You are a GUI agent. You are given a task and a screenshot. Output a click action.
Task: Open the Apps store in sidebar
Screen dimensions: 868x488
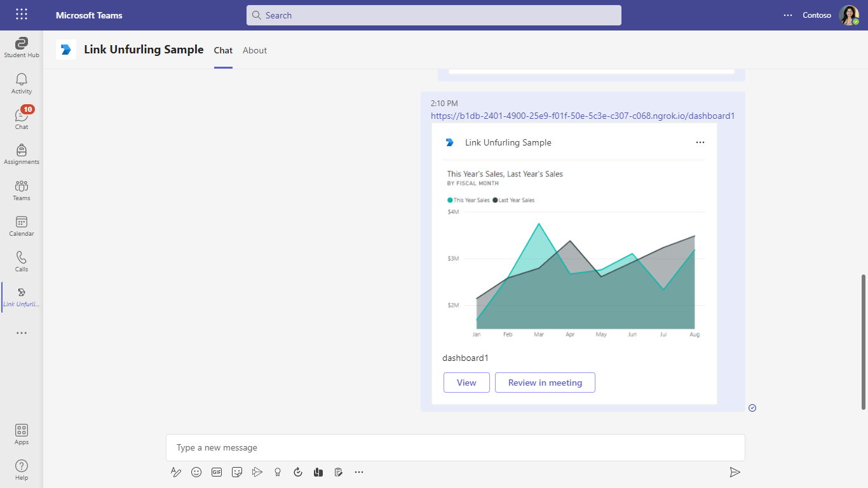pyautogui.click(x=22, y=435)
